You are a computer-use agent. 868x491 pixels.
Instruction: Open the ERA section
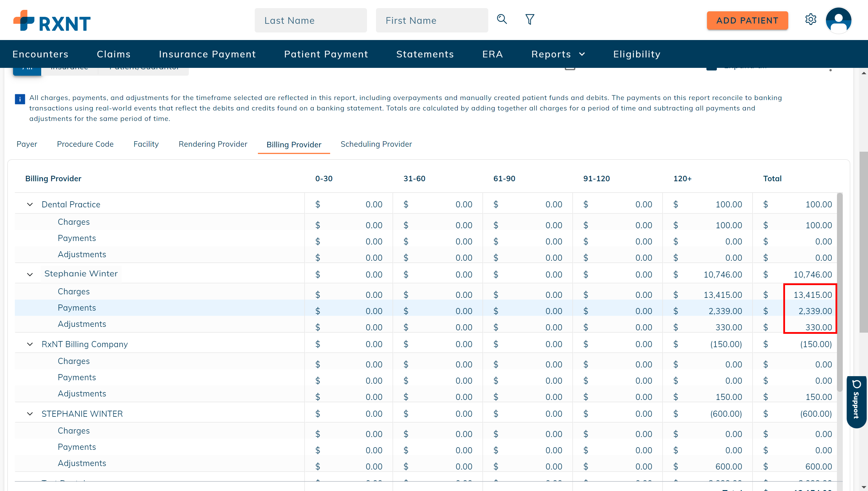pos(492,54)
